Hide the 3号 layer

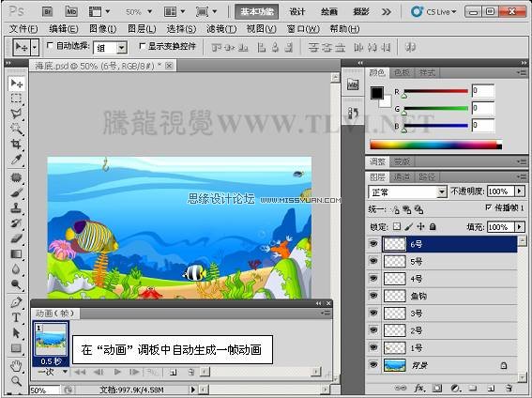point(373,313)
